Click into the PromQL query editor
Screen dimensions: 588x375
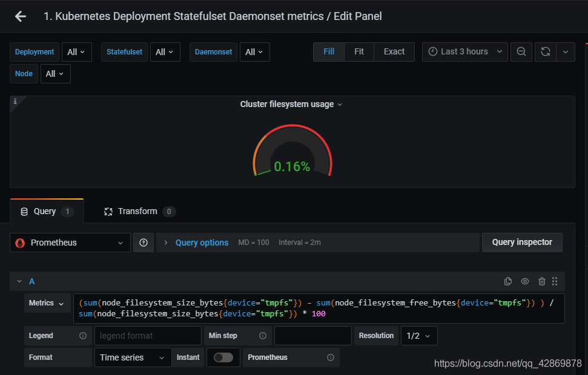click(x=319, y=308)
